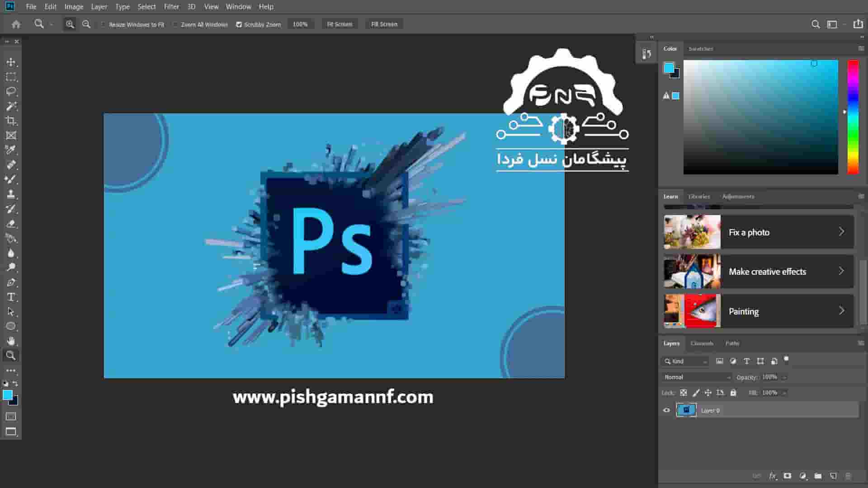
Task: Uncheck Scrubby Zoom checkbox
Action: coord(239,24)
